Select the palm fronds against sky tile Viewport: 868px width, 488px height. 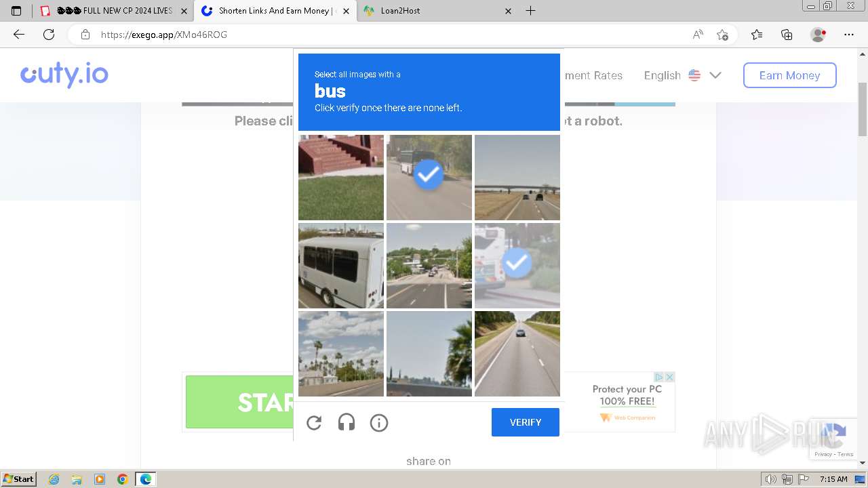pyautogui.click(x=429, y=354)
